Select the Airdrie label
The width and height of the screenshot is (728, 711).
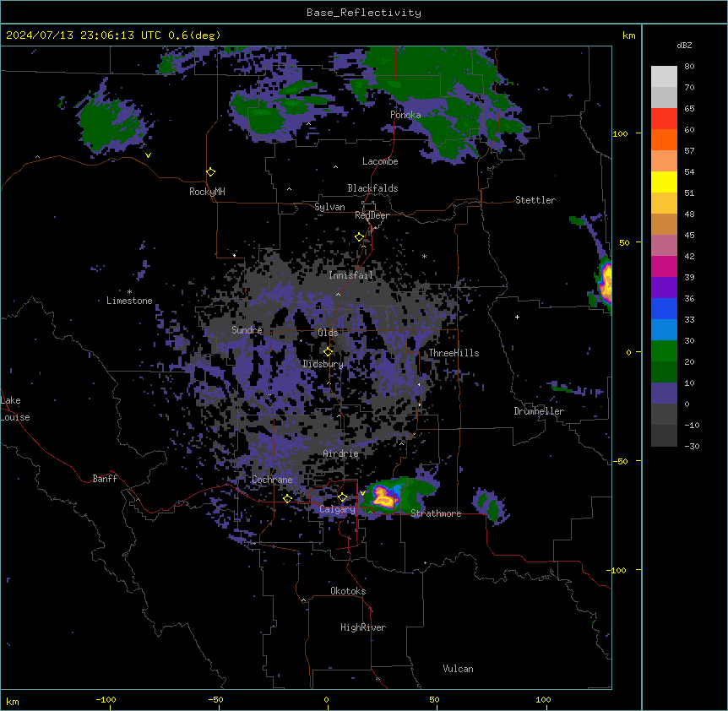point(341,453)
